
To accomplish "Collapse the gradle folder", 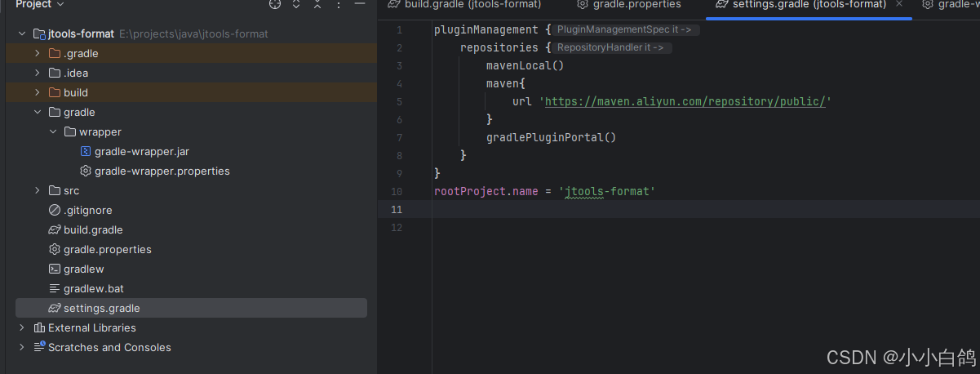I will (38, 113).
